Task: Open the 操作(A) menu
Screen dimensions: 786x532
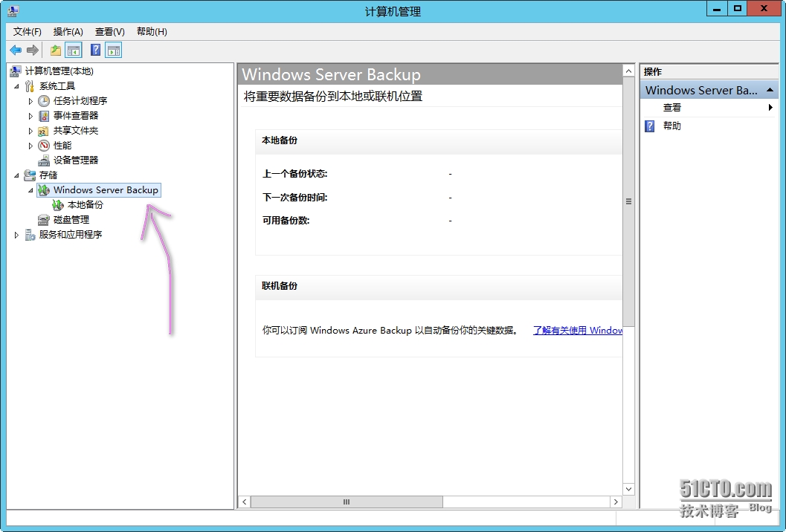Action: point(68,31)
